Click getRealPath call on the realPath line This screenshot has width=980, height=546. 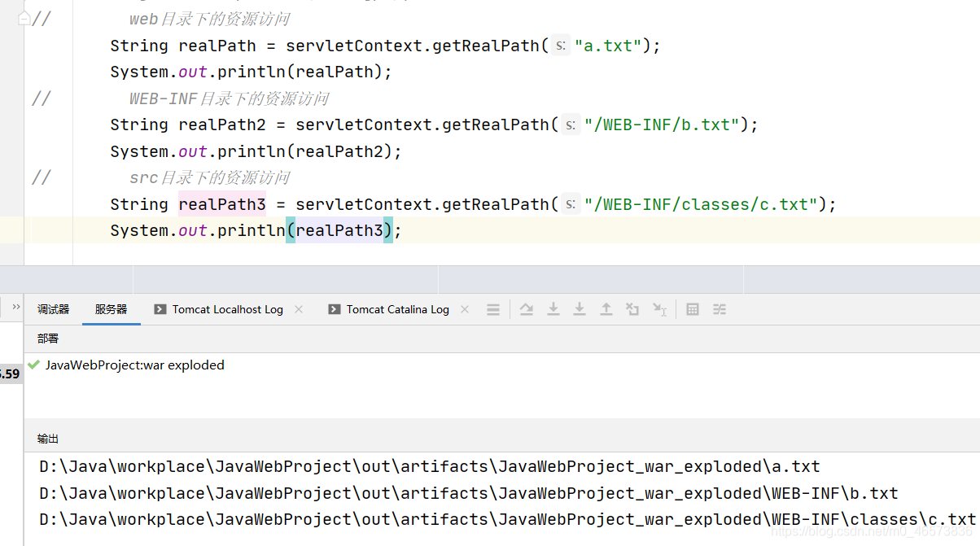486,46
